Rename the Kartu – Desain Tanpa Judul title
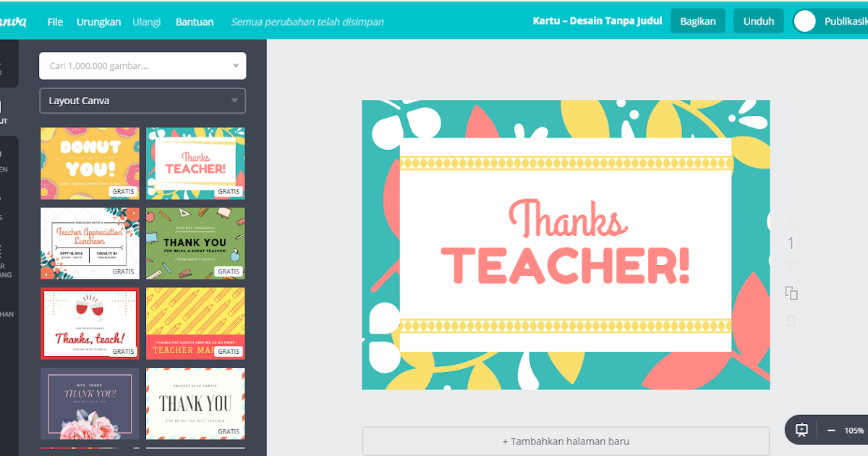 click(597, 21)
